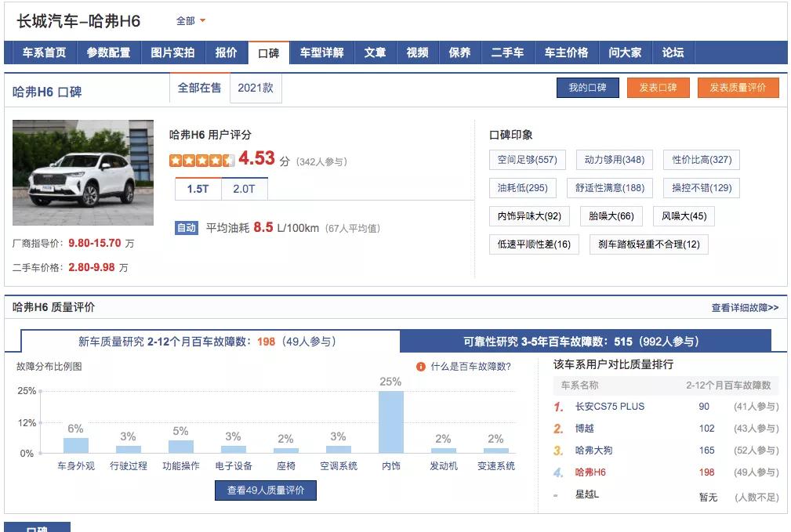Open the 视频 tab

tap(416, 52)
